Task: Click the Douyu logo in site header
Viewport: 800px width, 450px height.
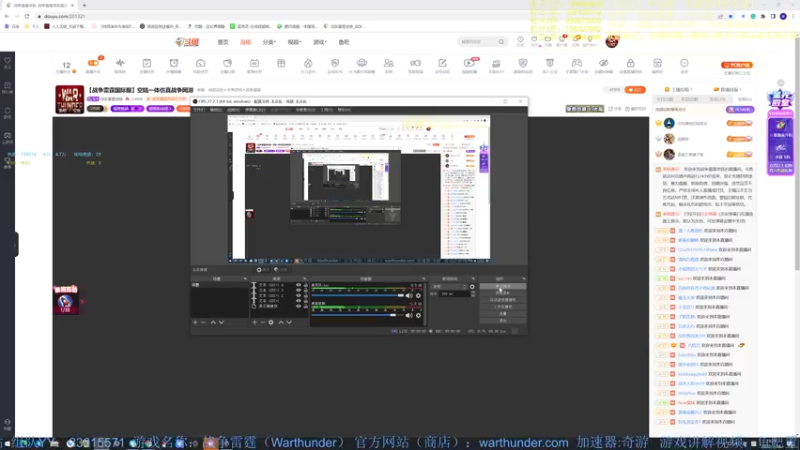Action: point(186,42)
